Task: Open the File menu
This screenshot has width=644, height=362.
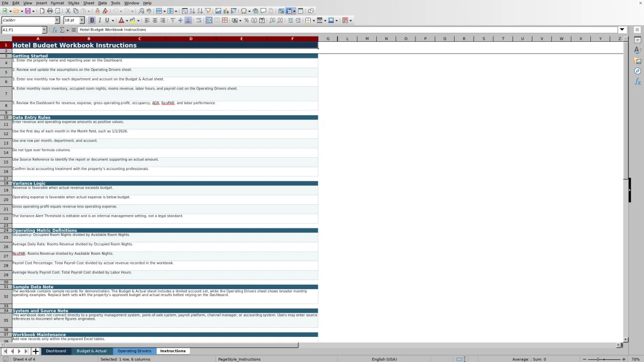Action: pyautogui.click(x=5, y=3)
